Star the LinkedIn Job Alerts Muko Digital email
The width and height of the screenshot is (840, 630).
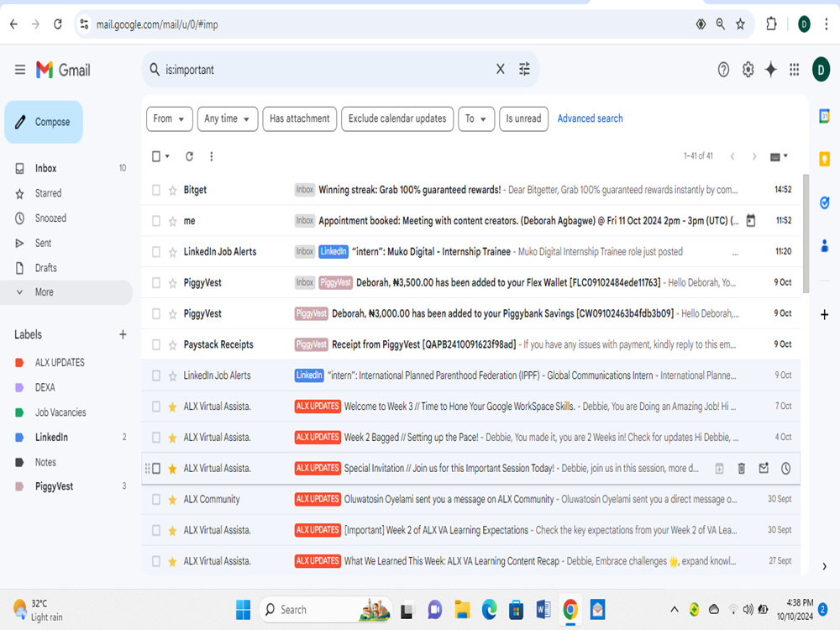point(172,252)
